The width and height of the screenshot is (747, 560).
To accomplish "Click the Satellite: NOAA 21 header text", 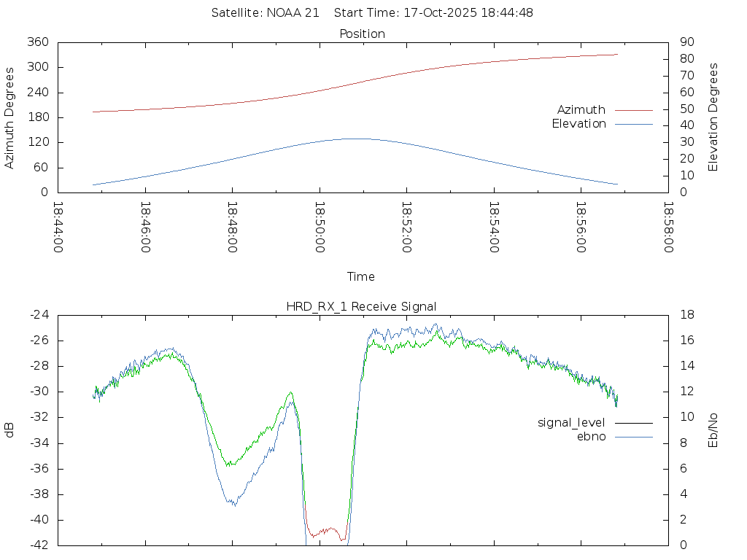I will tap(266, 13).
